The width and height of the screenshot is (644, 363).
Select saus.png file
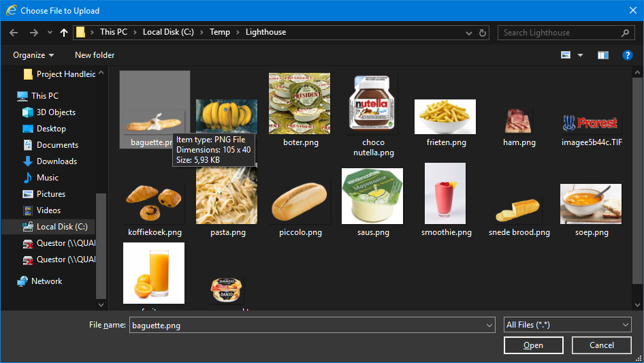pos(373,202)
